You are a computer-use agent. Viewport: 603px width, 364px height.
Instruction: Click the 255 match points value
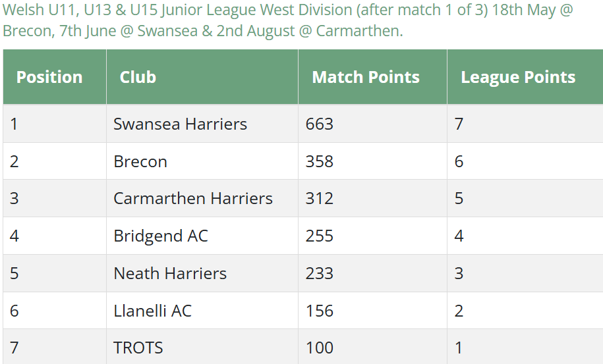320,236
